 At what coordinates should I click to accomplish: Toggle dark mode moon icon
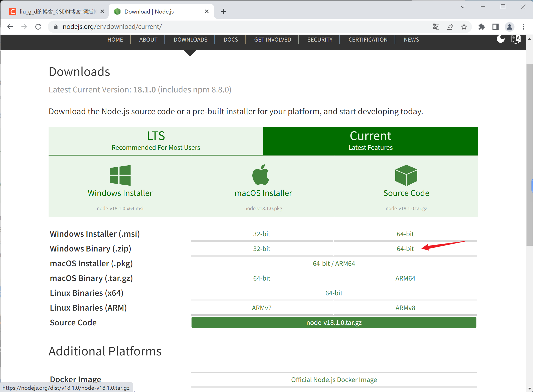point(501,39)
